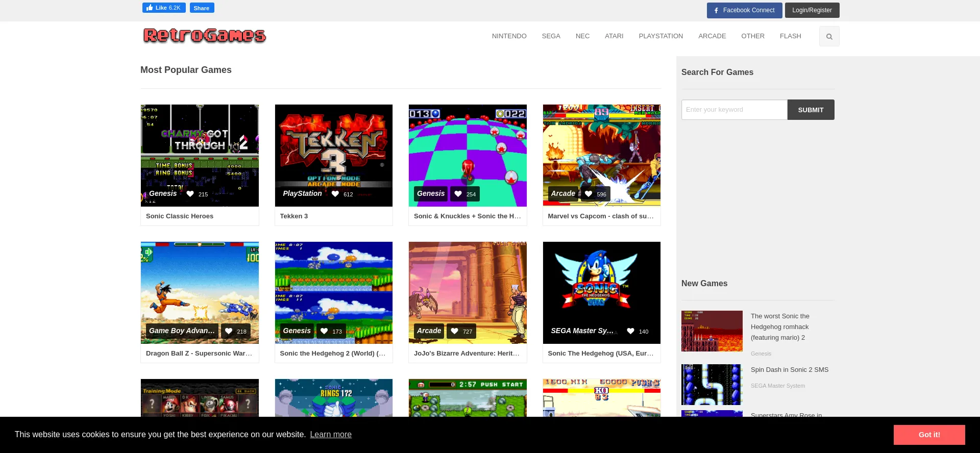Click the RetroGames logo
The width and height of the screenshot is (980, 453).
coord(205,35)
